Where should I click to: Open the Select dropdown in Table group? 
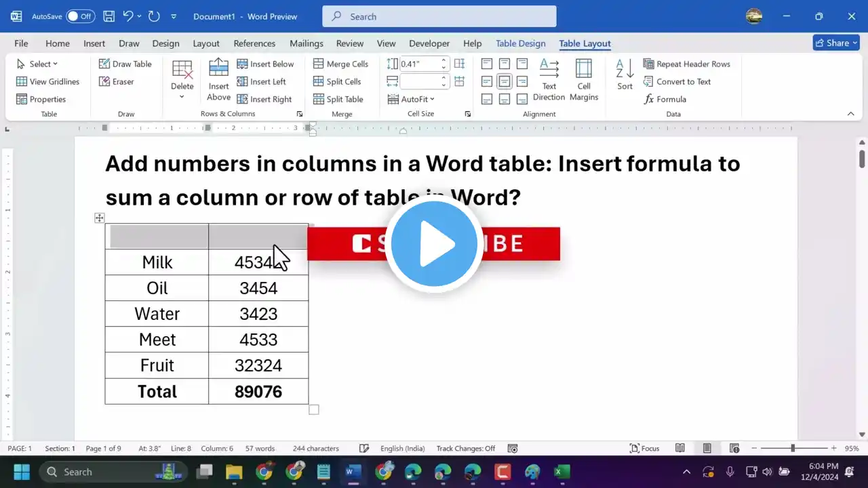[37, 64]
